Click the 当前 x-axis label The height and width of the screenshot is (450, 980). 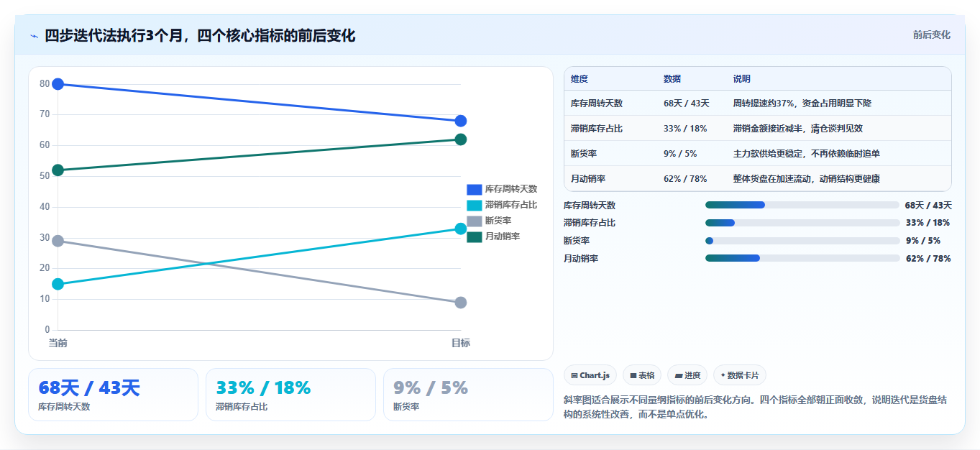pyautogui.click(x=58, y=344)
